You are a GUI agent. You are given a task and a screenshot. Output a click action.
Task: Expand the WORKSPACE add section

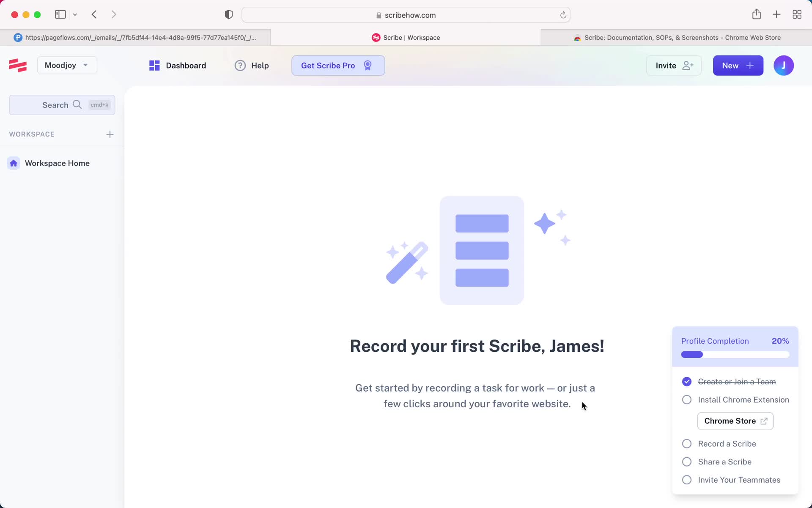pyautogui.click(x=110, y=134)
